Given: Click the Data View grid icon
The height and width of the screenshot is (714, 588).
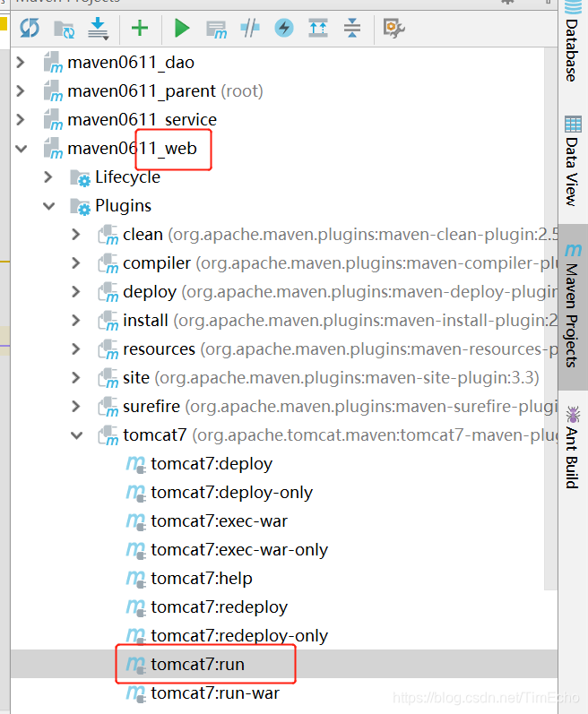Looking at the screenshot, I should coord(573,124).
